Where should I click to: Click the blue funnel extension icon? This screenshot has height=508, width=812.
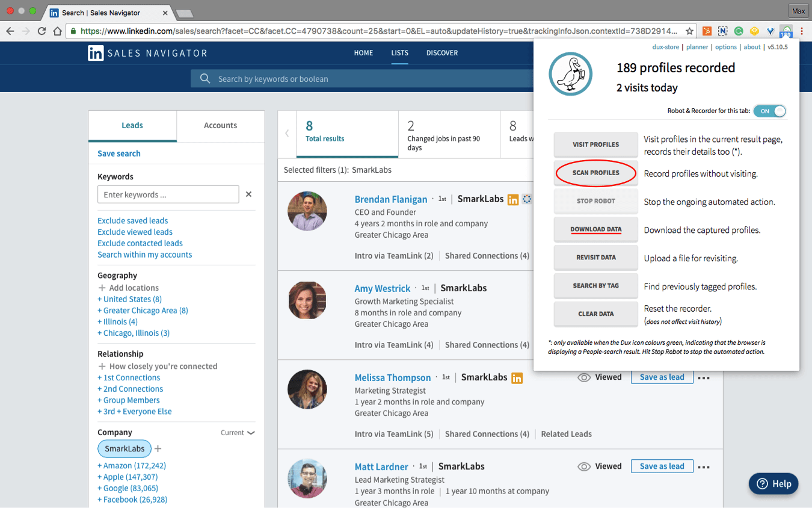[770, 31]
